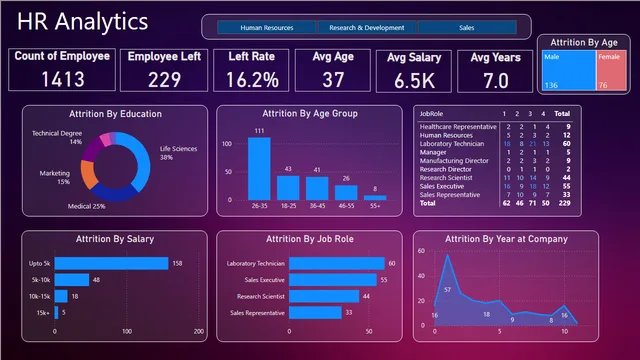
Task: Select the Sales Representative job role bar
Action: pyautogui.click(x=316, y=313)
